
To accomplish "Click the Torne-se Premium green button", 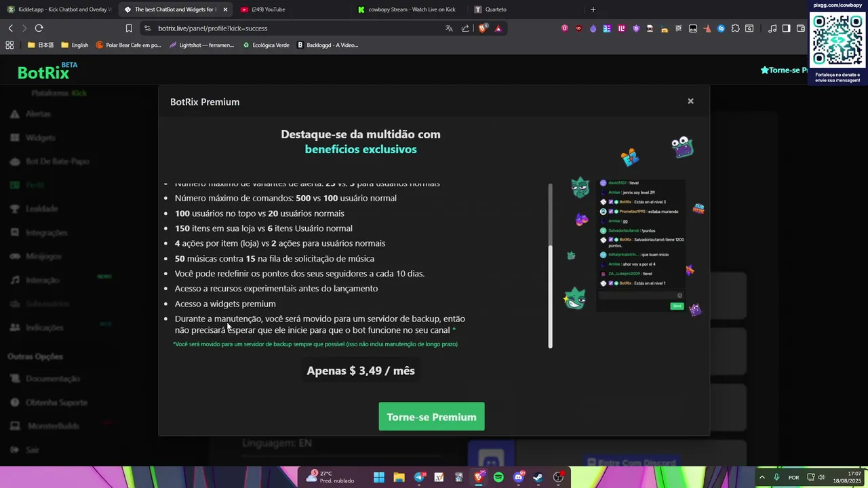I will (x=431, y=417).
